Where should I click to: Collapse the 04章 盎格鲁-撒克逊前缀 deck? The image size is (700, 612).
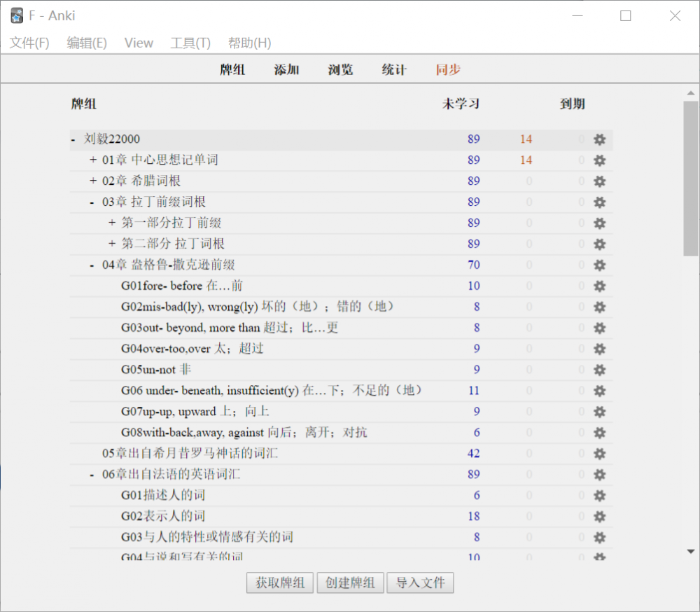click(92, 266)
